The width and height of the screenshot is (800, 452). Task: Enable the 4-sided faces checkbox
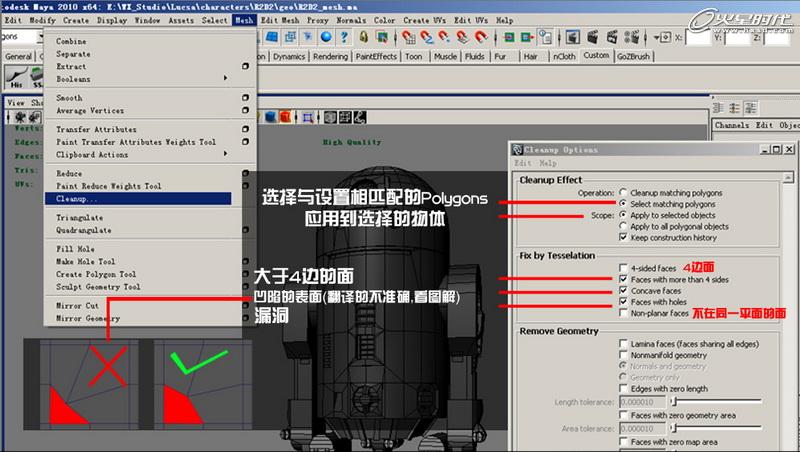[x=623, y=268]
